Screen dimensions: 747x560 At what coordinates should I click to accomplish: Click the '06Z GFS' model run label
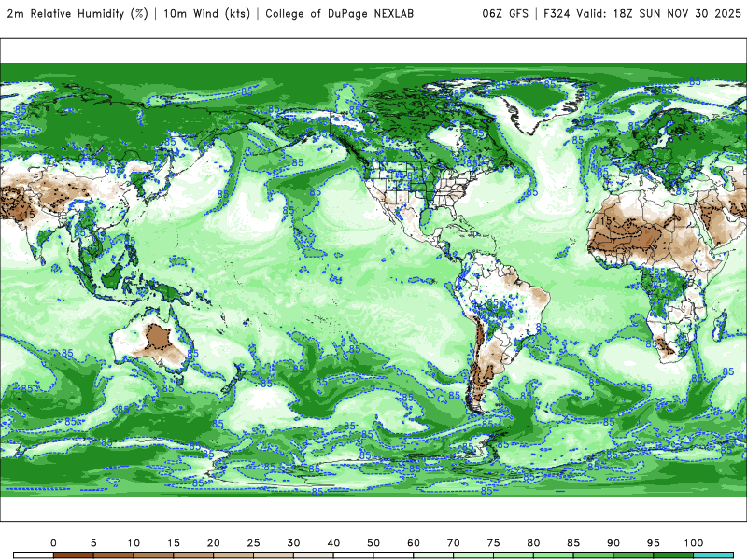(505, 14)
